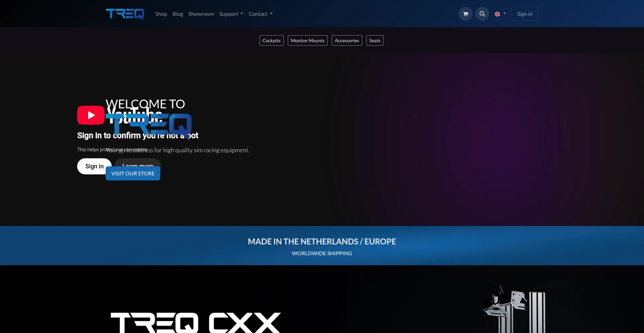Click the cockpit product image
The width and height of the screenshot is (644, 333).
(514, 309)
